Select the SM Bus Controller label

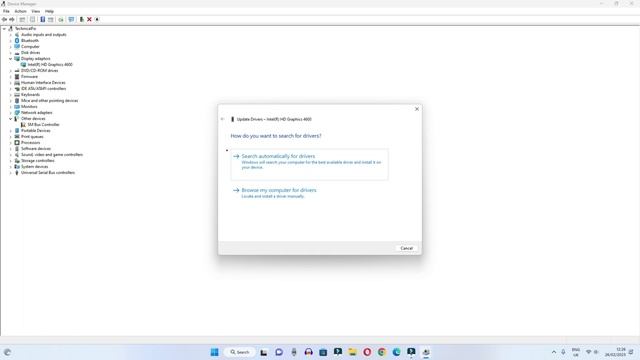[x=43, y=124]
